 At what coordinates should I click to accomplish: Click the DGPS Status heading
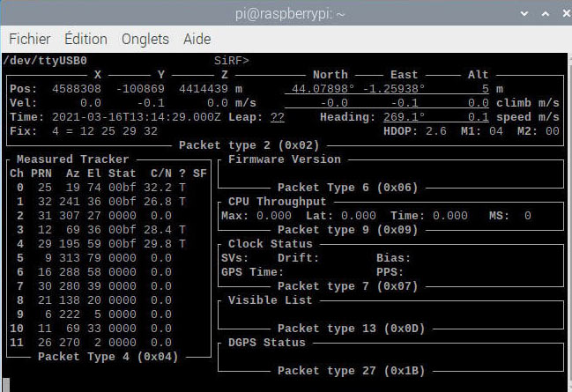[267, 343]
